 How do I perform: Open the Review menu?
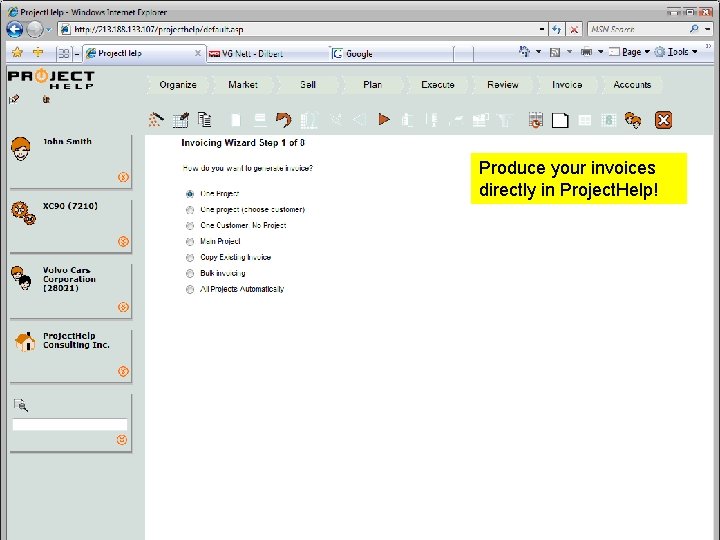[502, 84]
